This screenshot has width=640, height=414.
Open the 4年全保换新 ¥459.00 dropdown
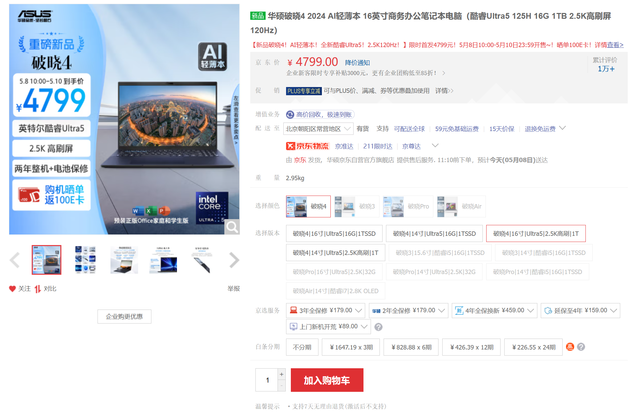pyautogui.click(x=494, y=310)
